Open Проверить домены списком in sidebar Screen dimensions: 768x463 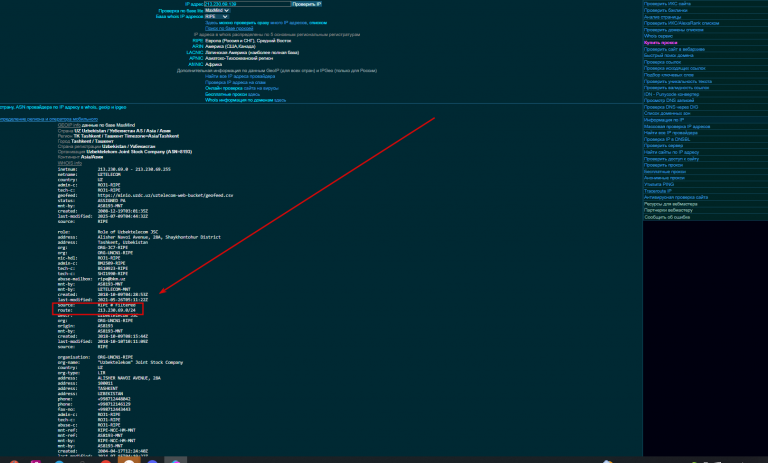673,30
